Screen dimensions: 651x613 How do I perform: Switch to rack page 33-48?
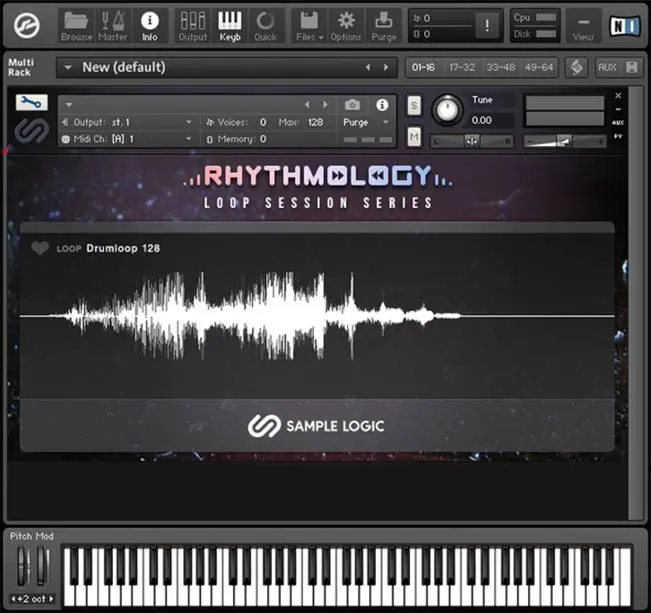(x=500, y=67)
